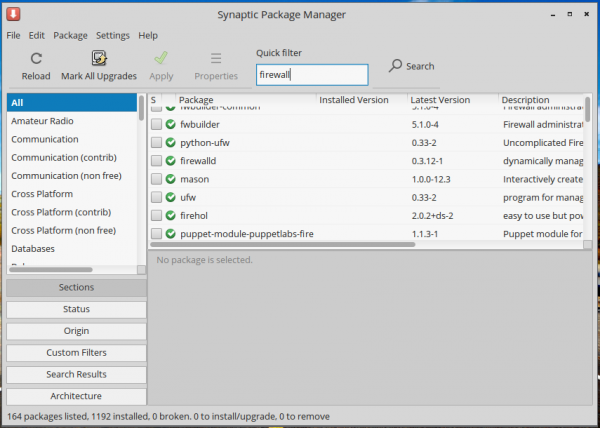This screenshot has height=428, width=600.
Task: Mark the firewalld package checkbox
Action: 156,161
